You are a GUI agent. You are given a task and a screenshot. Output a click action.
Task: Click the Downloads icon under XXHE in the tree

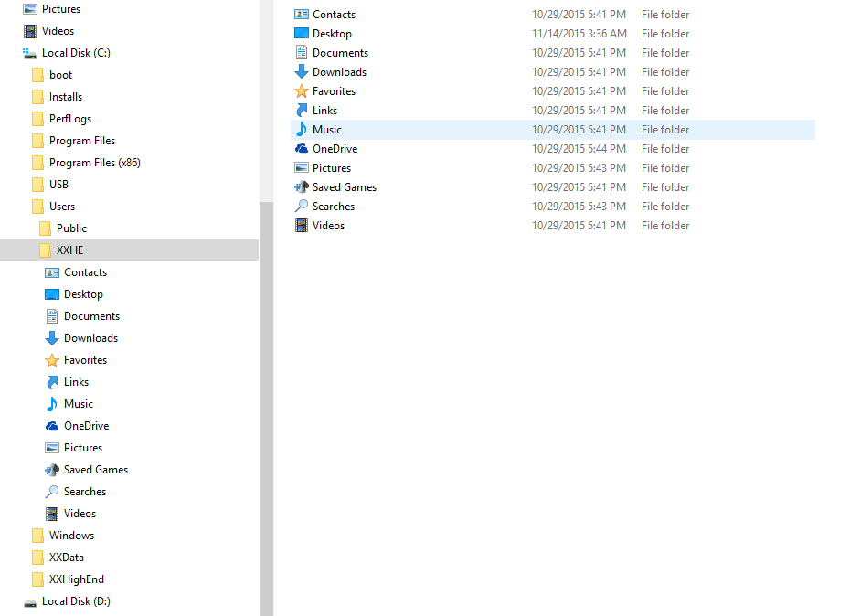pos(52,338)
